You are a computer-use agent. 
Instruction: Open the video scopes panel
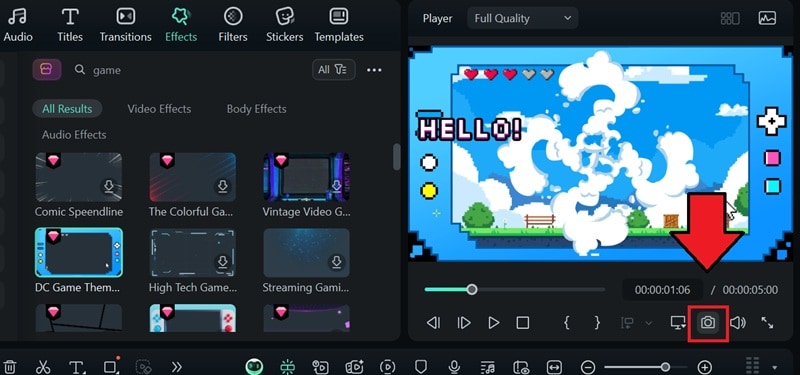(x=767, y=18)
